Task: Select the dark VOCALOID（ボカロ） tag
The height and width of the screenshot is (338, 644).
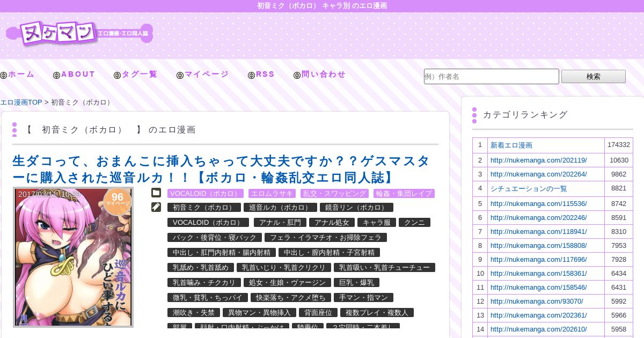Action: coord(208,222)
